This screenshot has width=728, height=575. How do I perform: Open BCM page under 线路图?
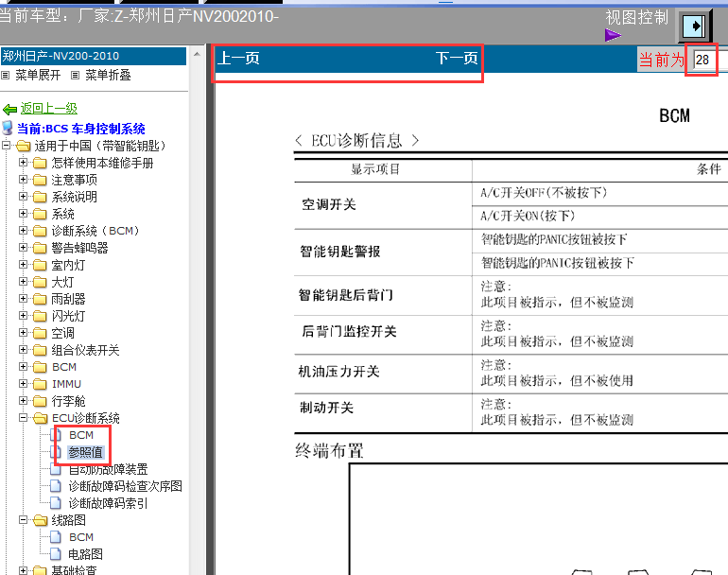click(81, 537)
